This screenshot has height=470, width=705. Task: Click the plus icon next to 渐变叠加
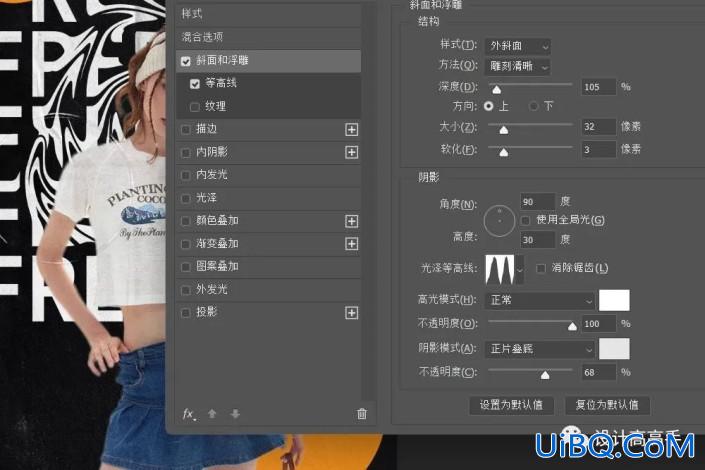point(352,244)
